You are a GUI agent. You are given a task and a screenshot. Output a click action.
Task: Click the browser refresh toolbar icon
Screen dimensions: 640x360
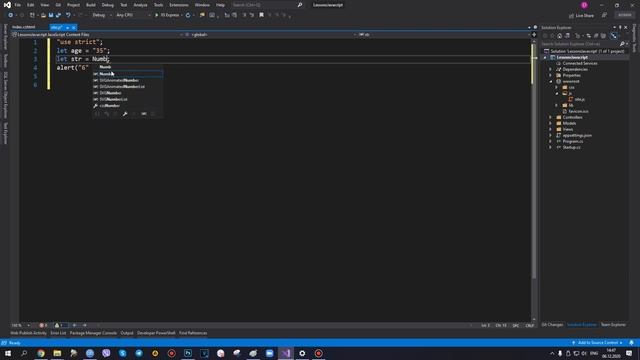click(x=188, y=15)
